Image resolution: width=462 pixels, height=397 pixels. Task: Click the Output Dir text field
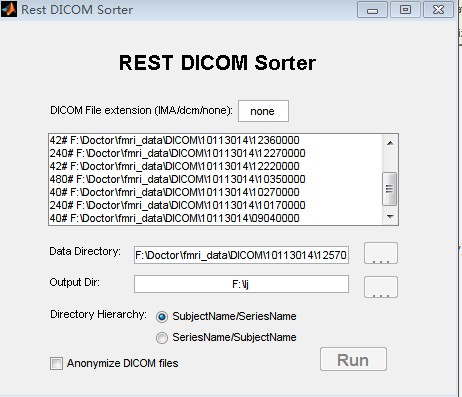(x=241, y=284)
